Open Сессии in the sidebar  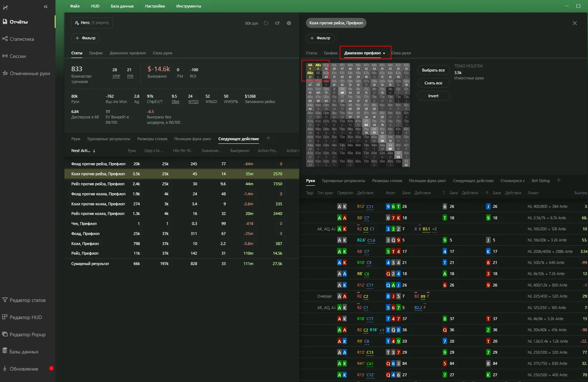pos(18,56)
